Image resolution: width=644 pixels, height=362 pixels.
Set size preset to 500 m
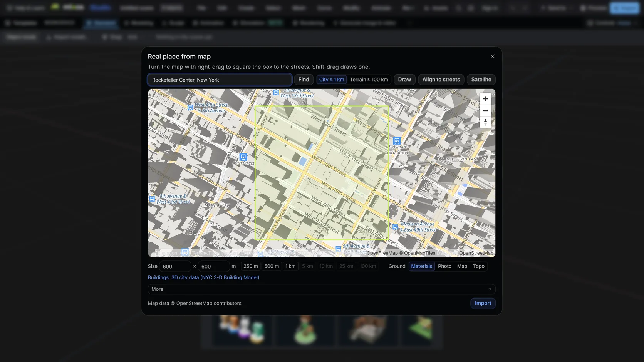click(272, 266)
